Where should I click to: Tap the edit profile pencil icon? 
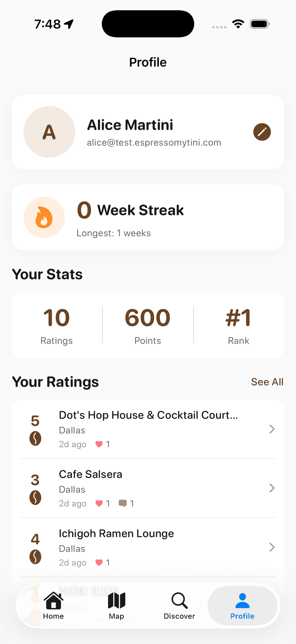tap(262, 132)
